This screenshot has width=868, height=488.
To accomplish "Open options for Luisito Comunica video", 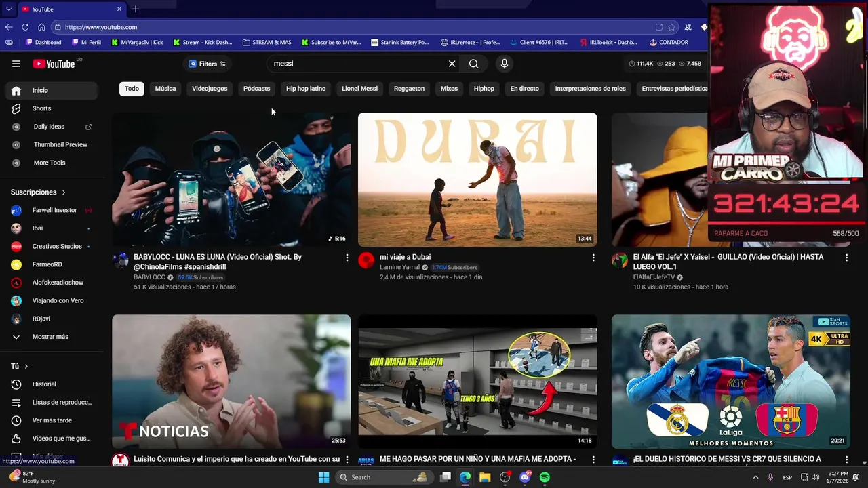I will click(x=347, y=460).
